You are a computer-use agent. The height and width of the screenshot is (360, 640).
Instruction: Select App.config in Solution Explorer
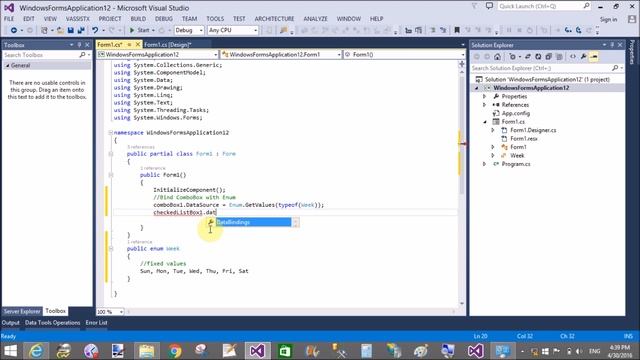pos(516,113)
